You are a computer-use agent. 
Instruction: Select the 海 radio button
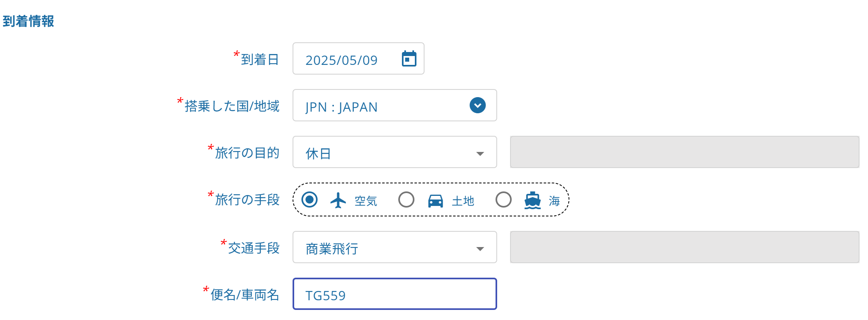pyautogui.click(x=504, y=199)
